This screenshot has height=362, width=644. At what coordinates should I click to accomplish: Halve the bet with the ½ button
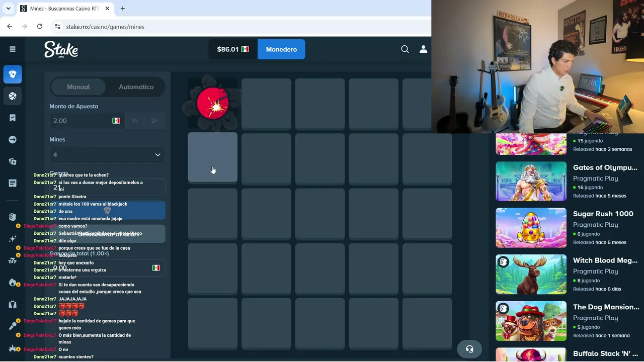click(x=134, y=121)
